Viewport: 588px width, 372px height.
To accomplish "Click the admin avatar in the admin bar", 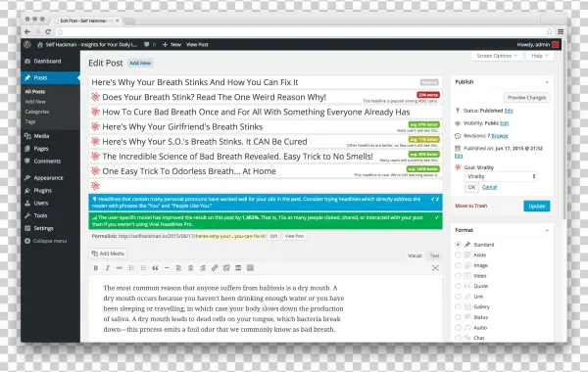I will tap(556, 45).
